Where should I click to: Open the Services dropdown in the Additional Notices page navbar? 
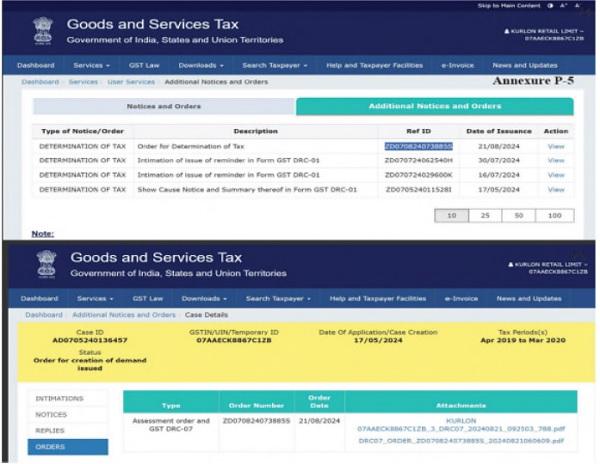tap(91, 65)
